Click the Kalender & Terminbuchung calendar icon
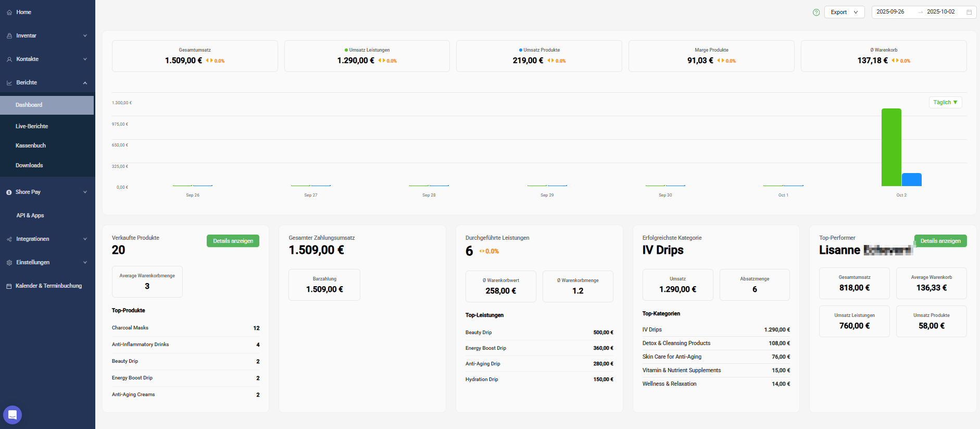Image resolution: width=980 pixels, height=429 pixels. 9,286
